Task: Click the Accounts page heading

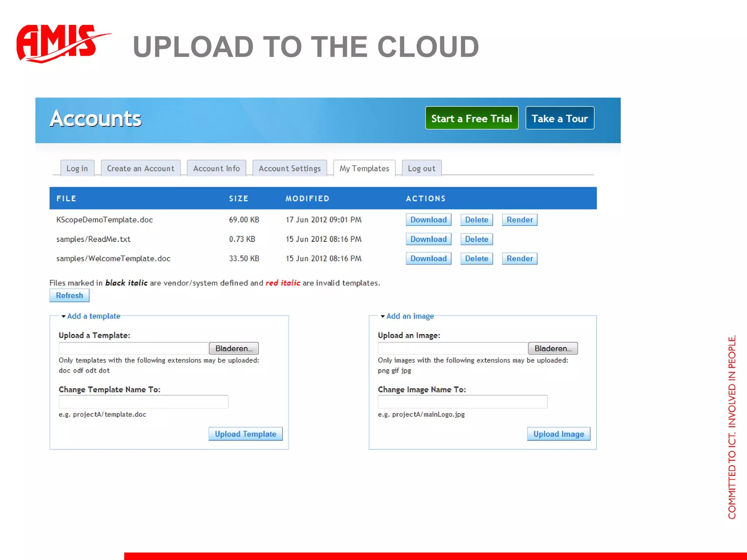Action: click(96, 118)
